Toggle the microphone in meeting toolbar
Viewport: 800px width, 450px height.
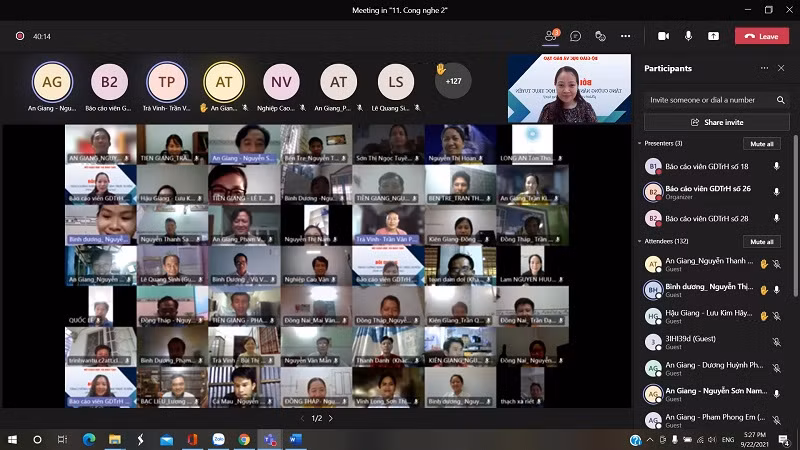(x=688, y=36)
